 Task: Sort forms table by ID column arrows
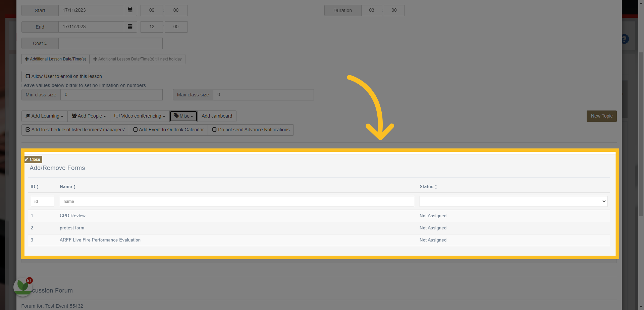click(38, 187)
